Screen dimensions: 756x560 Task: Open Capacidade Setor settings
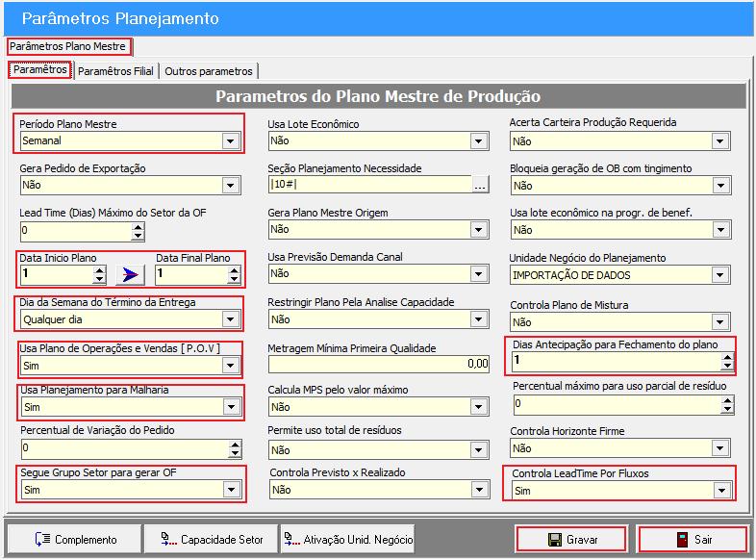(211, 540)
